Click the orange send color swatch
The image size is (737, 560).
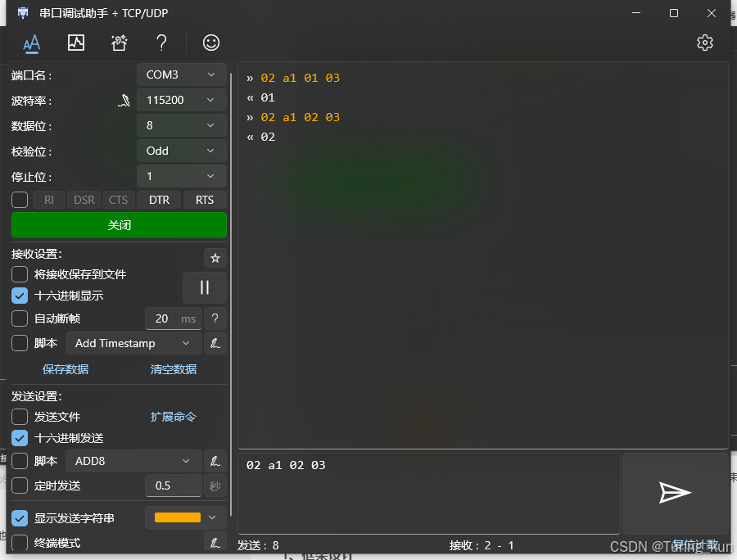tap(178, 517)
